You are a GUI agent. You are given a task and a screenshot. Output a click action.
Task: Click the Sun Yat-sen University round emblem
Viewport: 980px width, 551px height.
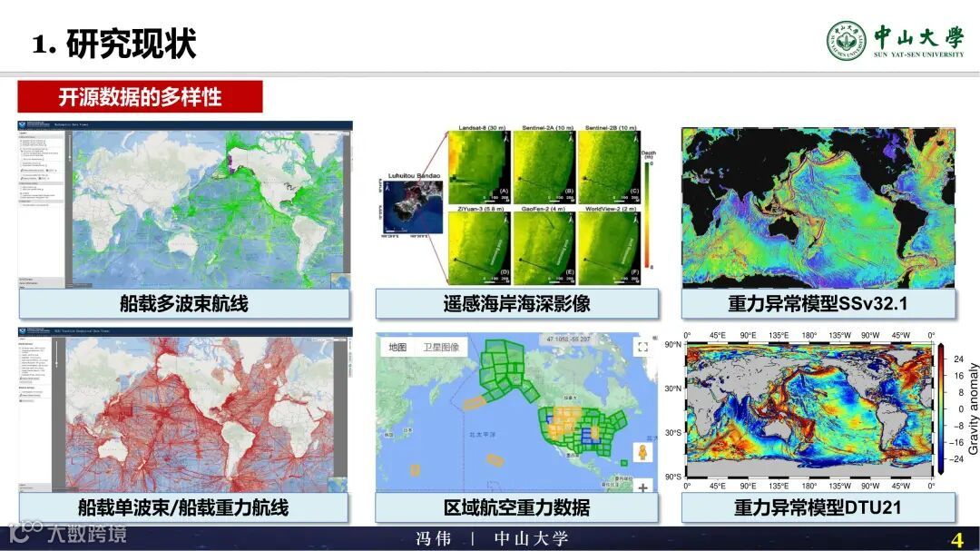click(847, 41)
